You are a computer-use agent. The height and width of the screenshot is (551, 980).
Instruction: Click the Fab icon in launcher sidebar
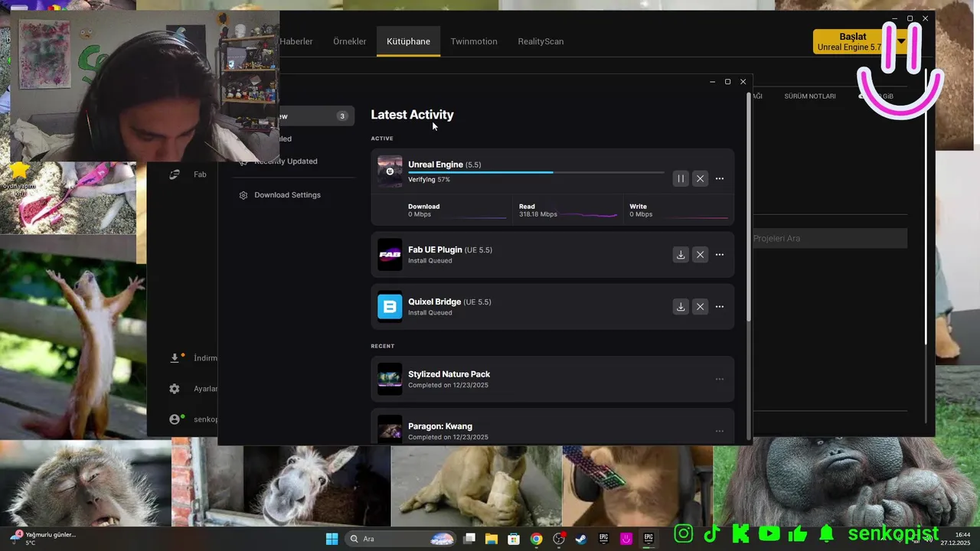[175, 174]
